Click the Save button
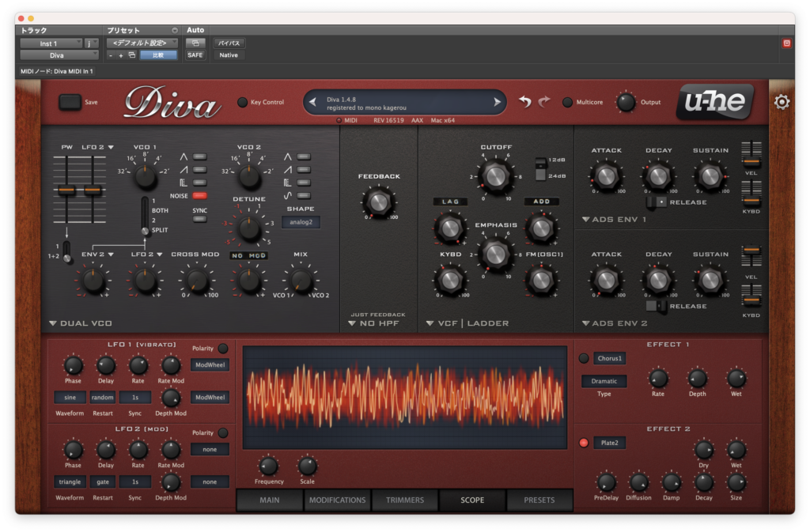 tap(70, 102)
